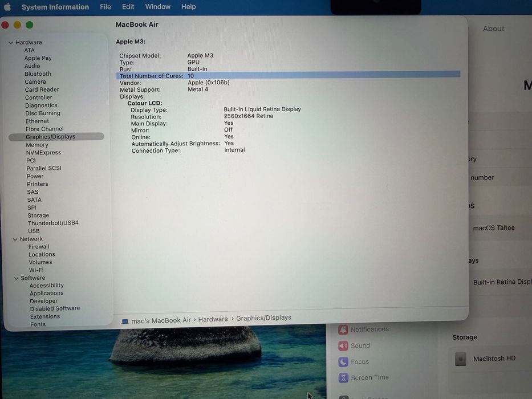
Task: Select Fibre Channel in the sidebar
Action: click(x=44, y=129)
